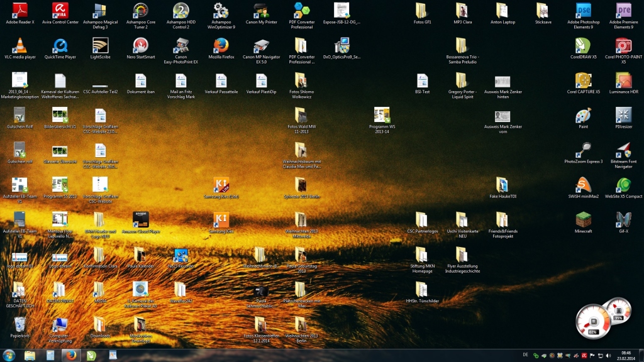Select the Luminance HDR icon
Viewport: 644px width, 362px height.
623,80
